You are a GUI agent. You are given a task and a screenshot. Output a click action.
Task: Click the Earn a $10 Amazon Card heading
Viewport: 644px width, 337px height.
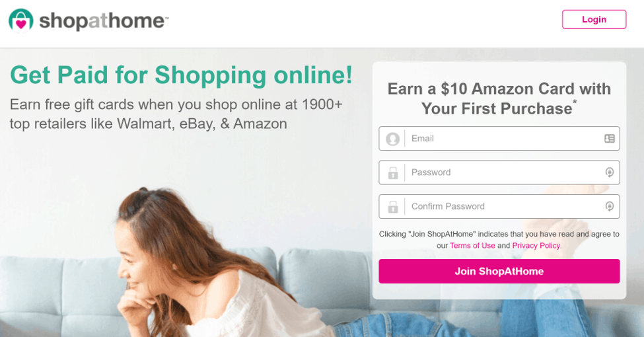pos(499,98)
